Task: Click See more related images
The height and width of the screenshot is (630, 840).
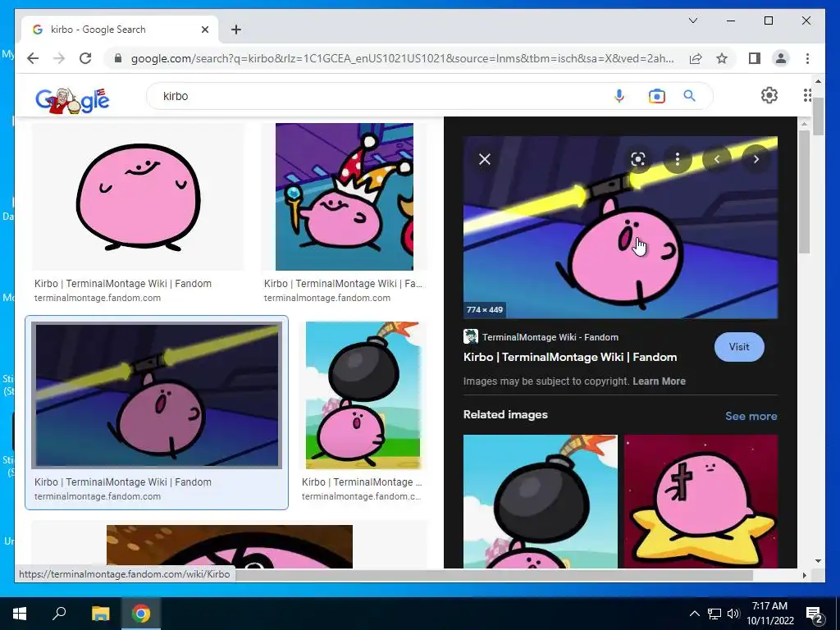Action: (751, 416)
